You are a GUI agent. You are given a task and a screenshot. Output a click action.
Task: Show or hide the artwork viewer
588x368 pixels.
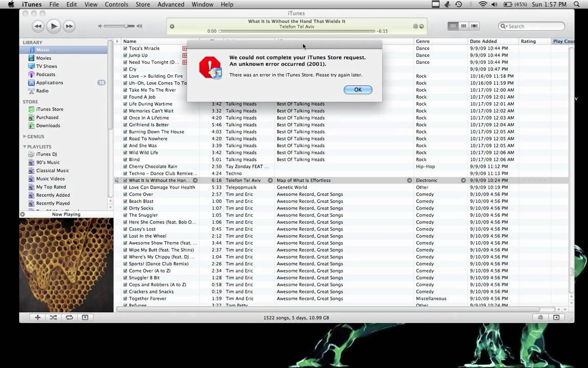[x=85, y=318]
